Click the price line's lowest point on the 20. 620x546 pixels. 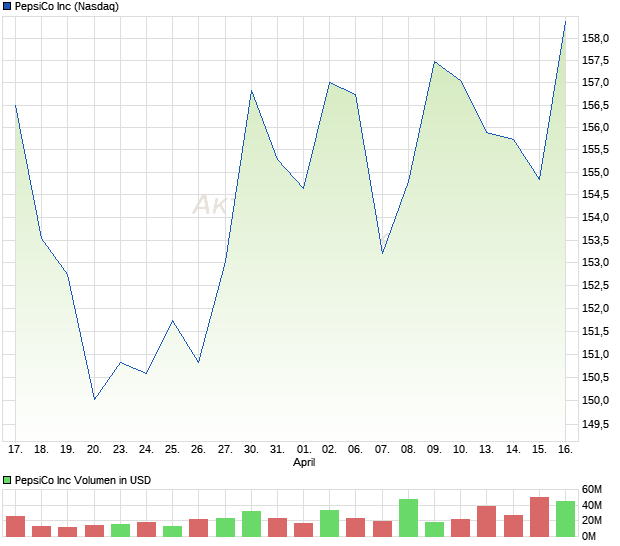pyautogui.click(x=95, y=399)
